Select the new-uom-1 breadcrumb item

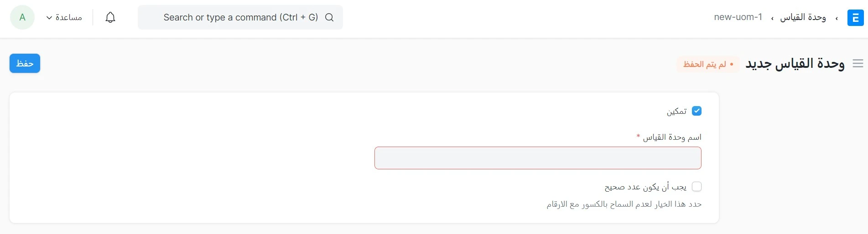click(x=738, y=17)
